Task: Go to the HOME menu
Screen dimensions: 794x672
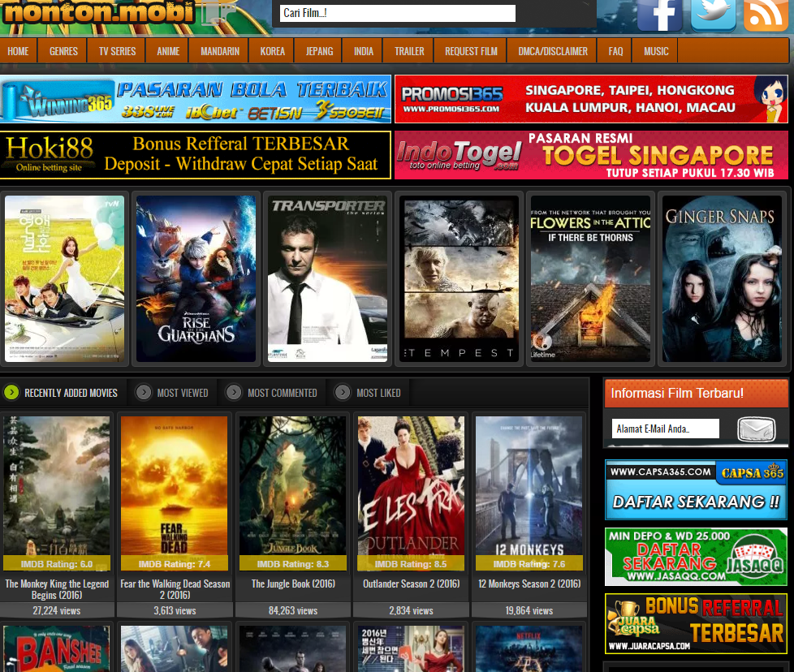Action: [18, 51]
